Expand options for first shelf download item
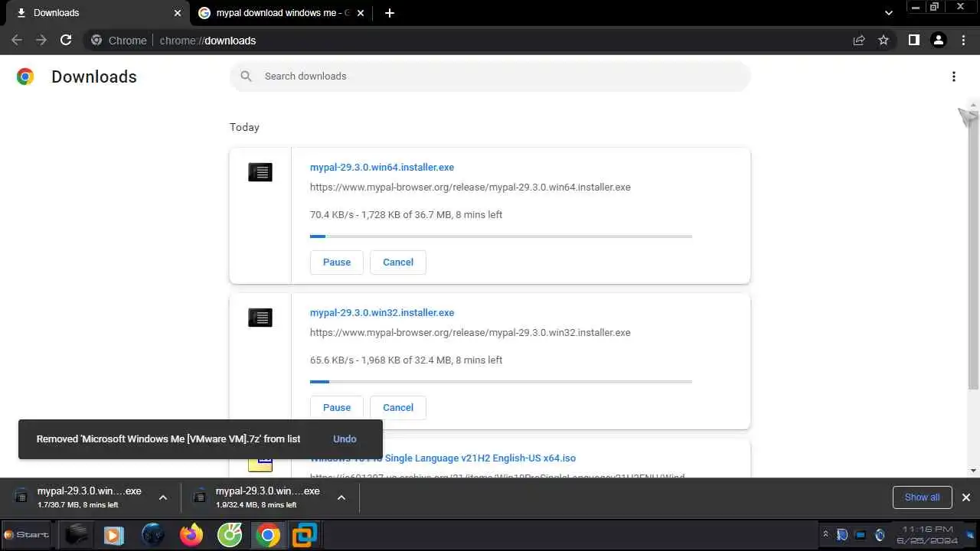980x551 pixels. (163, 497)
